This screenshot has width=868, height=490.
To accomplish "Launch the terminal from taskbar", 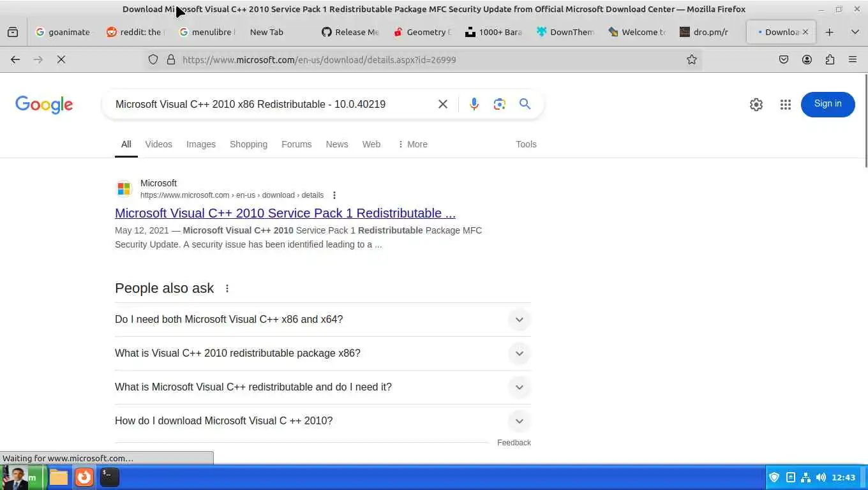I will coord(109,477).
